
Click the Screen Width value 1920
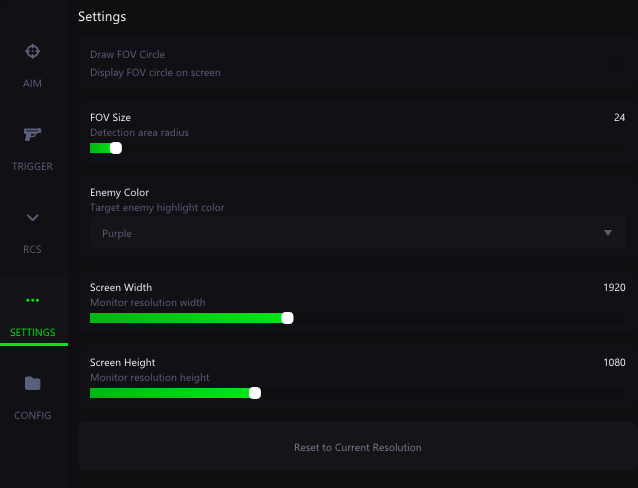coord(614,288)
